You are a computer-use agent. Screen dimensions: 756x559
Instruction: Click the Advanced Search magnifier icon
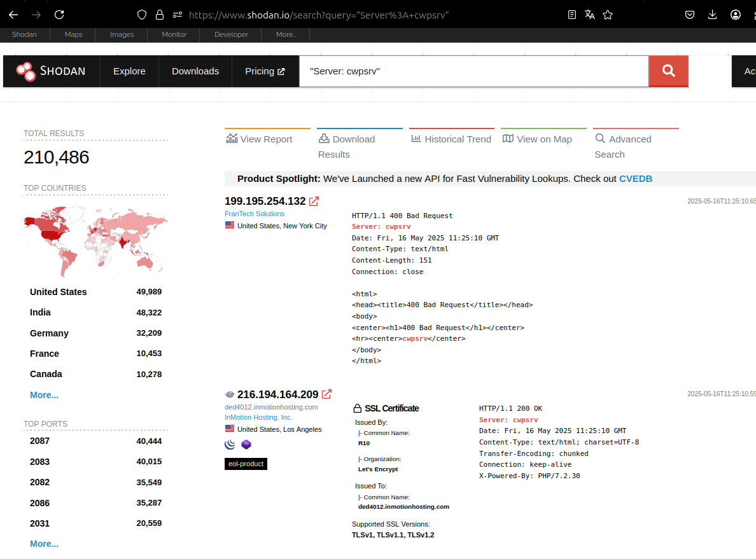click(600, 139)
